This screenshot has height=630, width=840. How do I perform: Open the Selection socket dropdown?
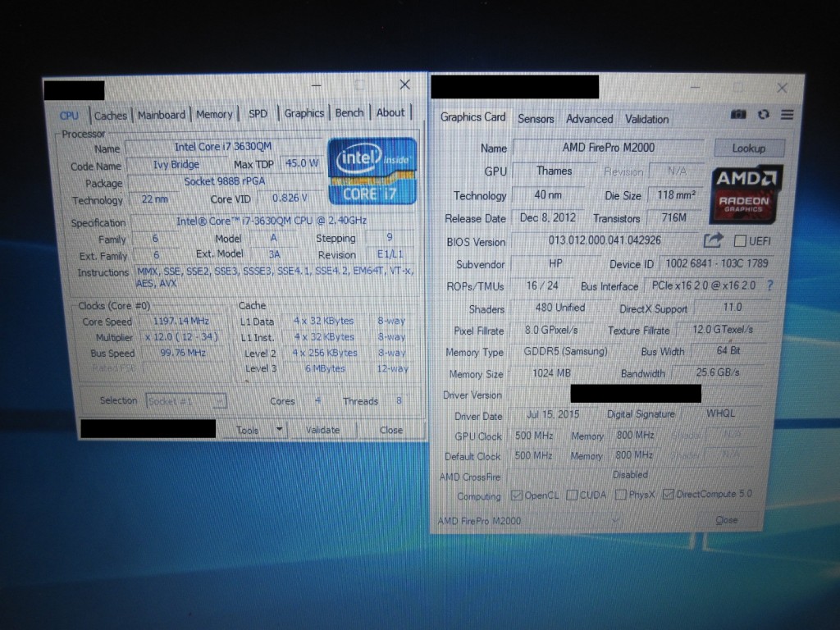[x=186, y=400]
